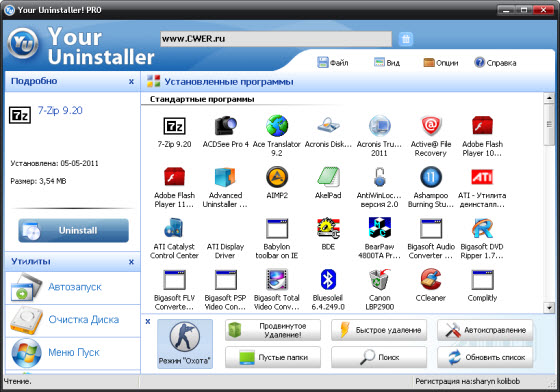Select the AkelPad notepad icon

pyautogui.click(x=328, y=177)
